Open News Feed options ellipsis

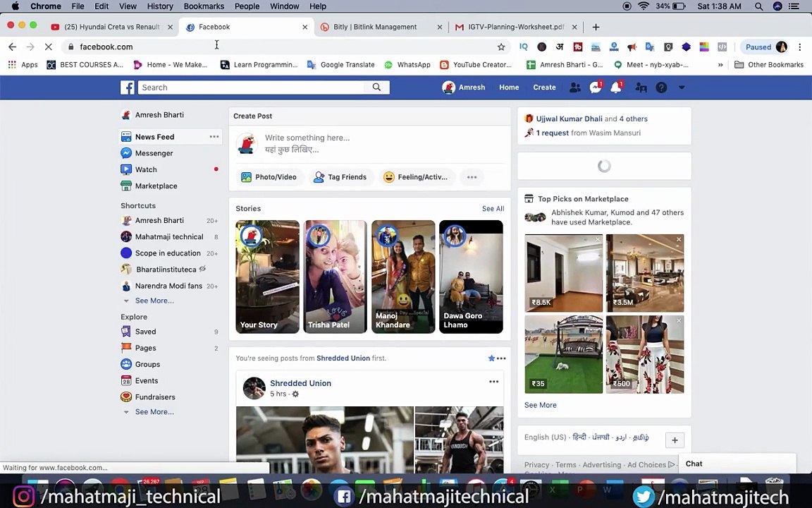pyautogui.click(x=214, y=136)
